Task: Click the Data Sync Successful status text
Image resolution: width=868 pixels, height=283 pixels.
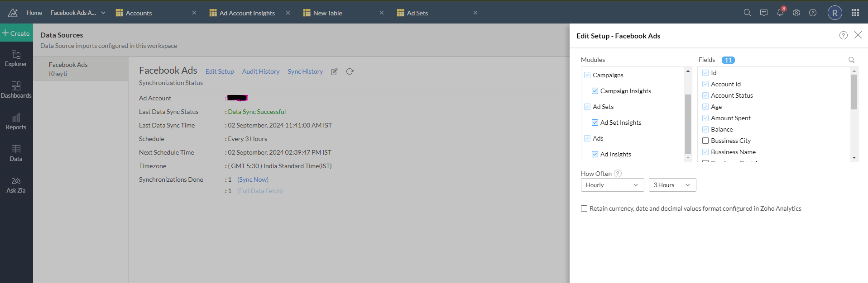Action: pos(257,112)
